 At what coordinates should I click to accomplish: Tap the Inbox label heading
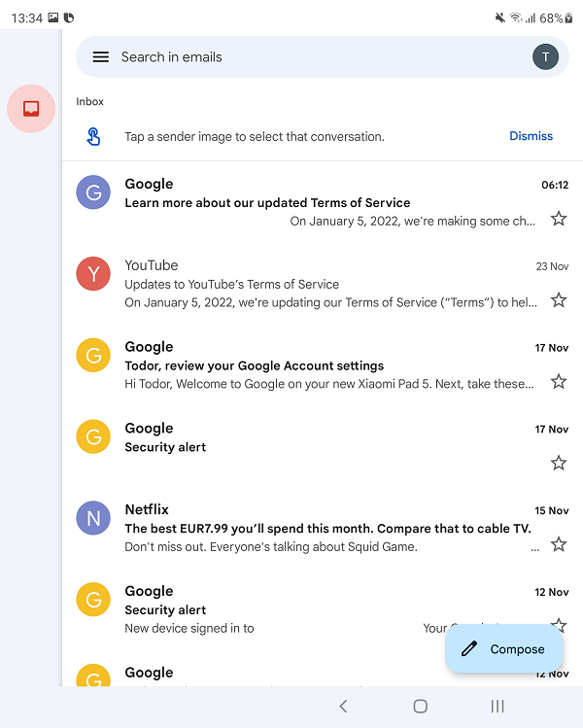click(x=89, y=102)
